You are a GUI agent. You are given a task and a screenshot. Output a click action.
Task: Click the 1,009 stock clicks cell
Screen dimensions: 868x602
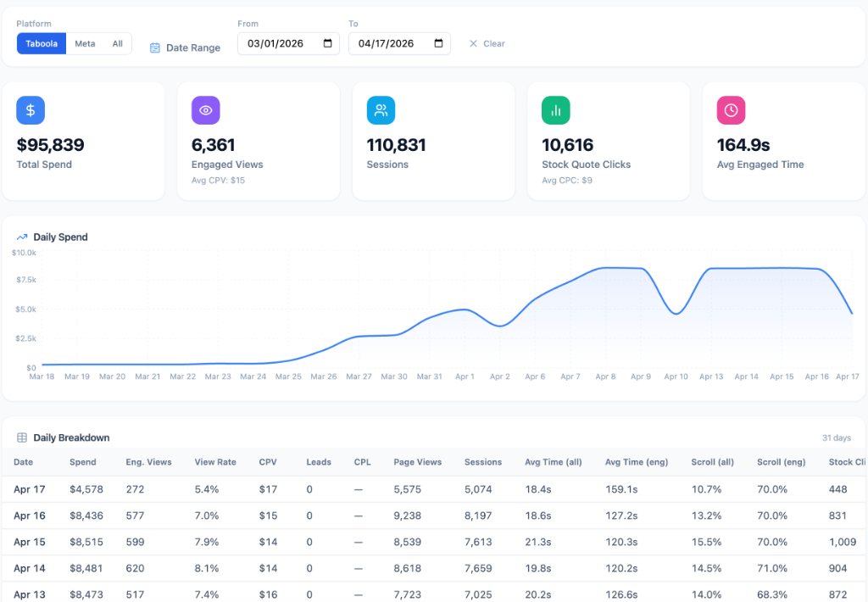click(843, 542)
